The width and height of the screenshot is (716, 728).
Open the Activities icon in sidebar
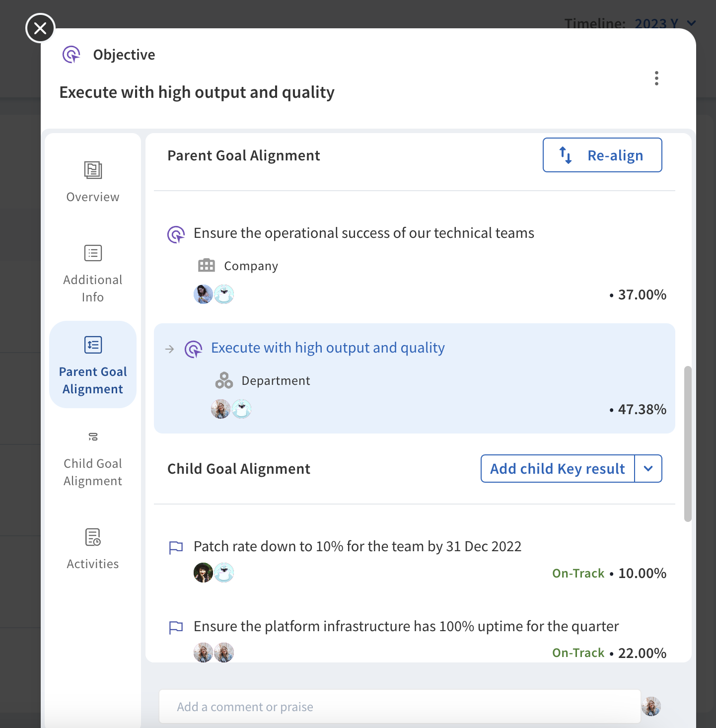point(93,537)
